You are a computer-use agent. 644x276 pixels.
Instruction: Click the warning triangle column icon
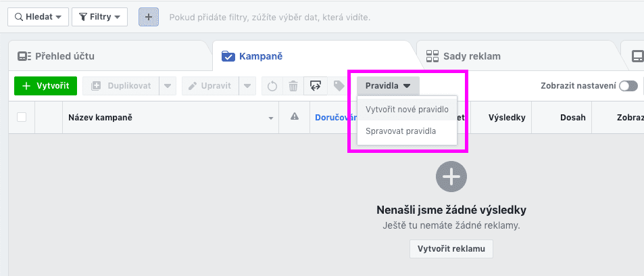[x=295, y=117]
